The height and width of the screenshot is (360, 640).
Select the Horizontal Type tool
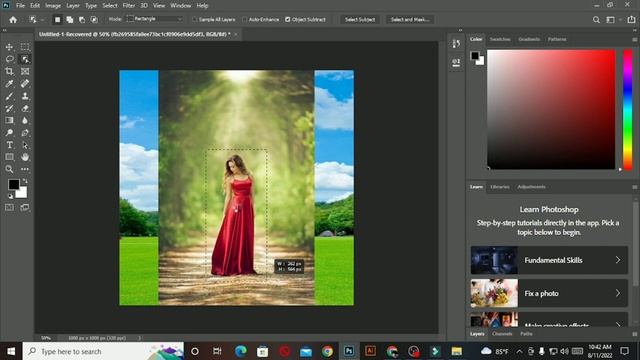click(x=9, y=145)
